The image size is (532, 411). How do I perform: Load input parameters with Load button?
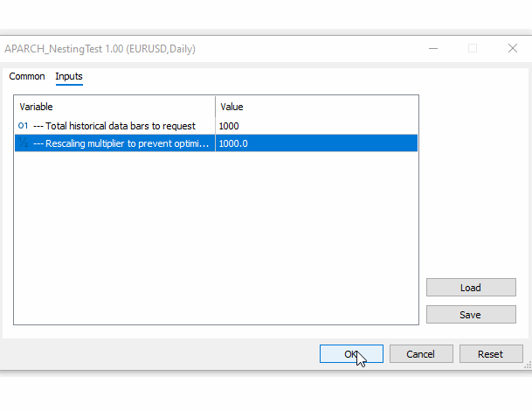pyautogui.click(x=471, y=288)
